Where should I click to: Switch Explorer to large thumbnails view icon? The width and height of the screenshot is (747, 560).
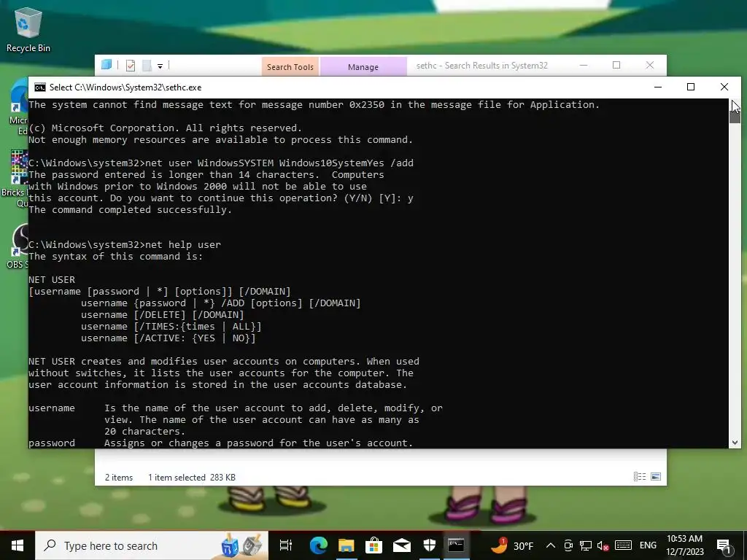[656, 477]
